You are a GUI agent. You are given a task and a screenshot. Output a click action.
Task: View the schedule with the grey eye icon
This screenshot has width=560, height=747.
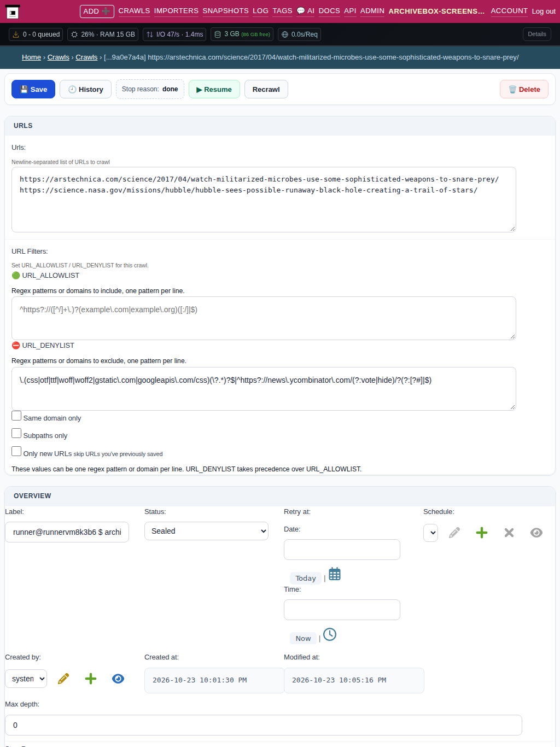(536, 533)
